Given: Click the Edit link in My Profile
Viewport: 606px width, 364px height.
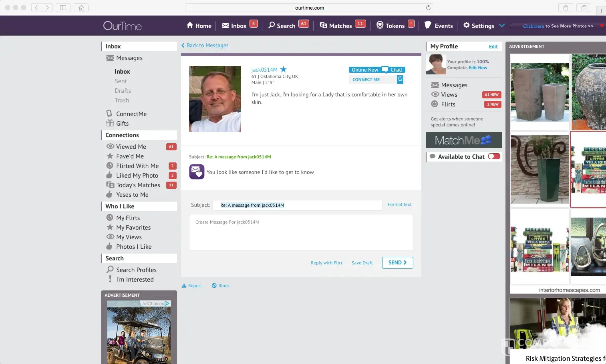Looking at the screenshot, I should pyautogui.click(x=493, y=46).
